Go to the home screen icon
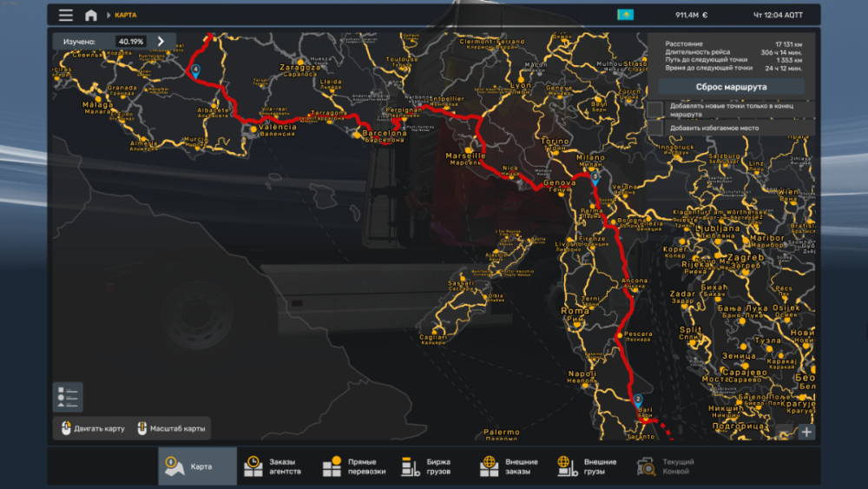Screen dimensions: 868x489 (91, 15)
